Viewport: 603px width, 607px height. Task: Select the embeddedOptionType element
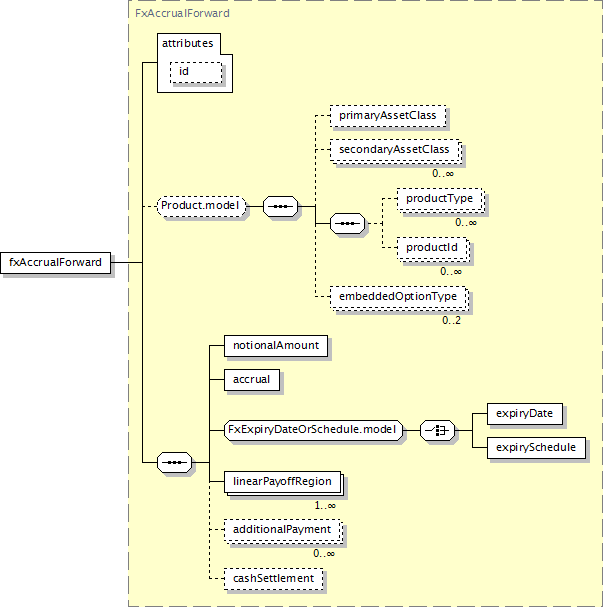tap(397, 296)
